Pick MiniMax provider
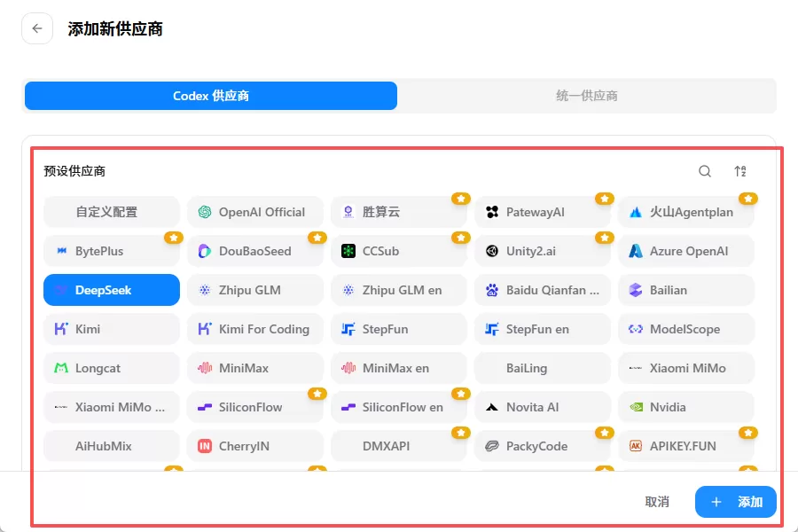 coord(255,368)
